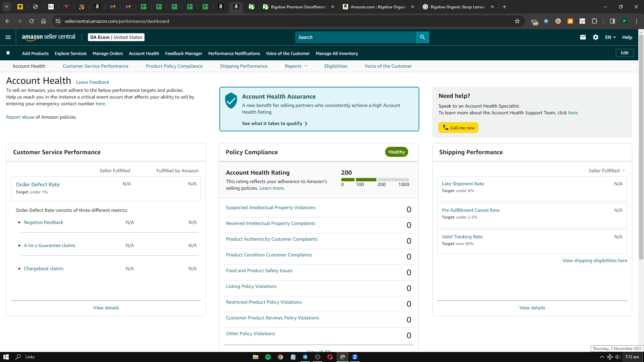Expand the browser tab search dropdown
Image resolution: width=644 pixels, height=362 pixels.
7,7
